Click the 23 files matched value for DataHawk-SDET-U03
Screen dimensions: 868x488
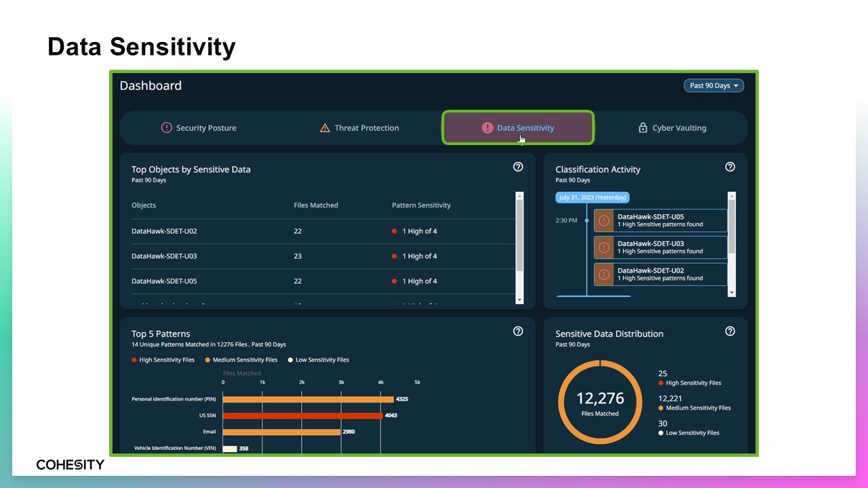298,256
